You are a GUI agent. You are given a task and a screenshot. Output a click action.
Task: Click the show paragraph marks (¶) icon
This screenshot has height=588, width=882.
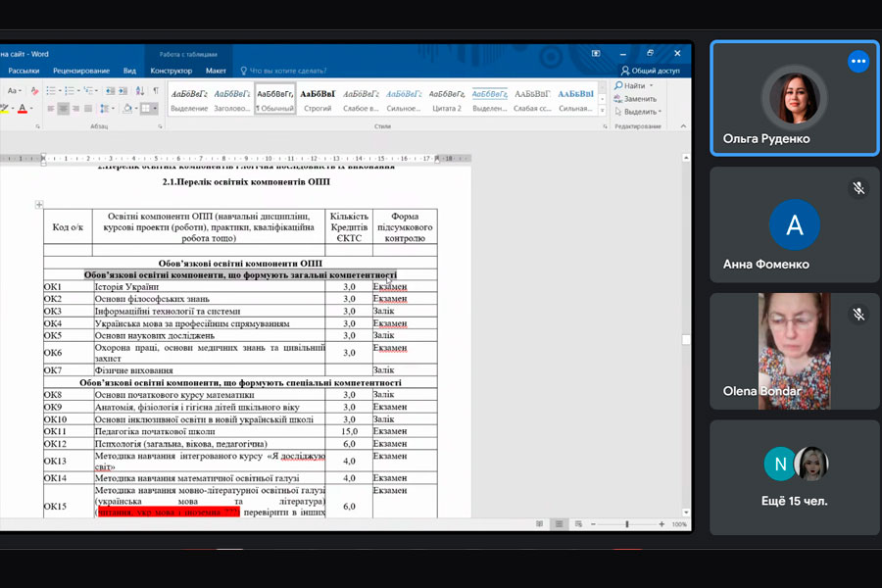pyautogui.click(x=155, y=90)
